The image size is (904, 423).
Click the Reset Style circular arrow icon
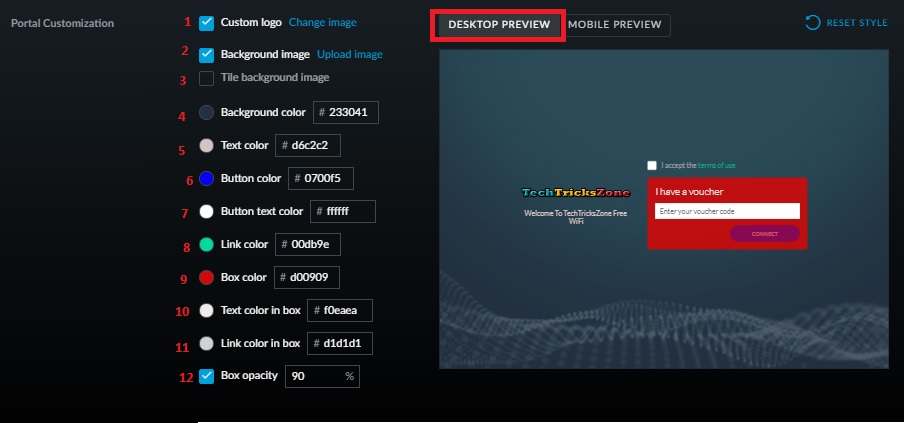point(813,22)
